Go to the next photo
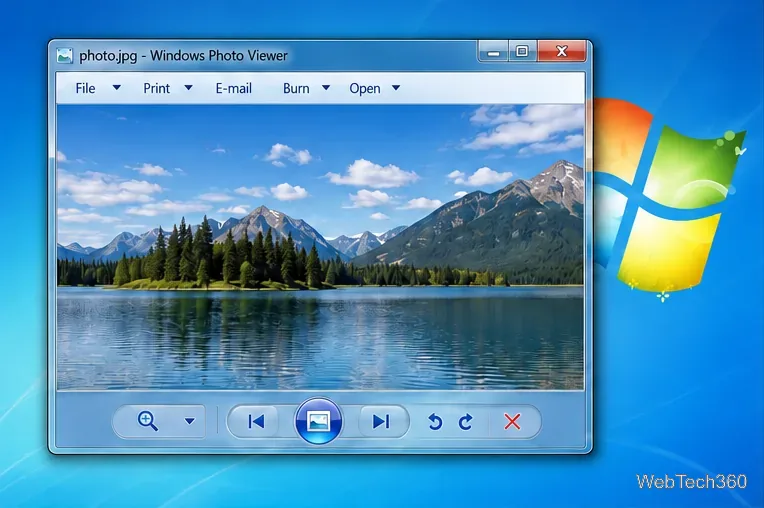This screenshot has height=508, width=764. pos(381,421)
